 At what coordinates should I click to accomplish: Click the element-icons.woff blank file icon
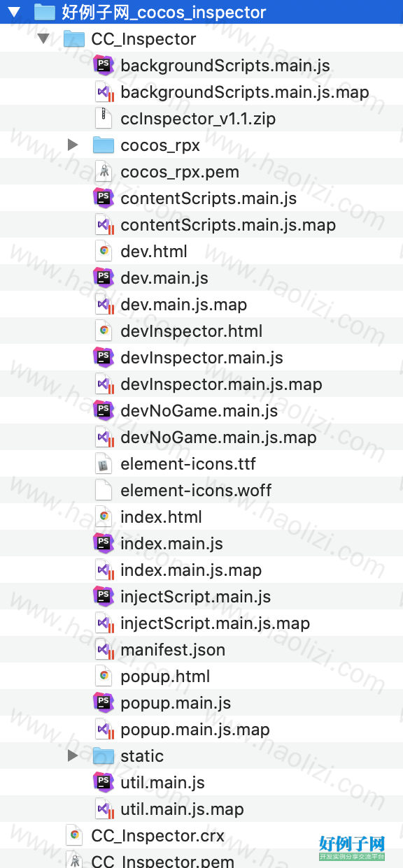(x=104, y=490)
